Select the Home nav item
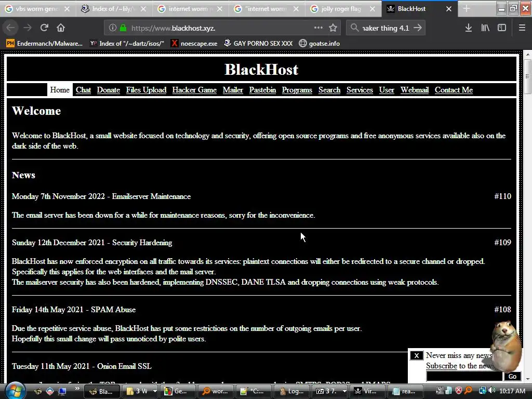The height and width of the screenshot is (399, 532). [60, 90]
